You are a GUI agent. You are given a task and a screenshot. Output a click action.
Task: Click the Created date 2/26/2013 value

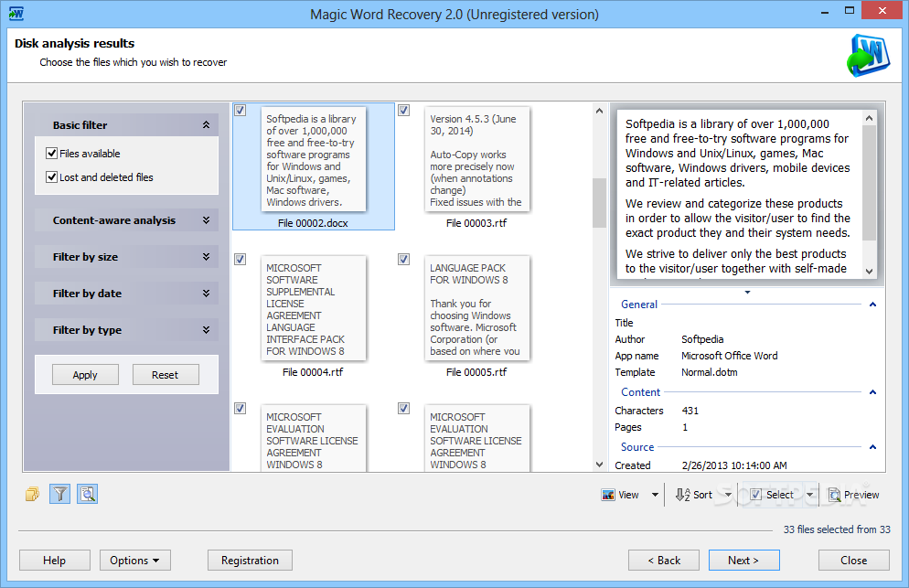(734, 465)
